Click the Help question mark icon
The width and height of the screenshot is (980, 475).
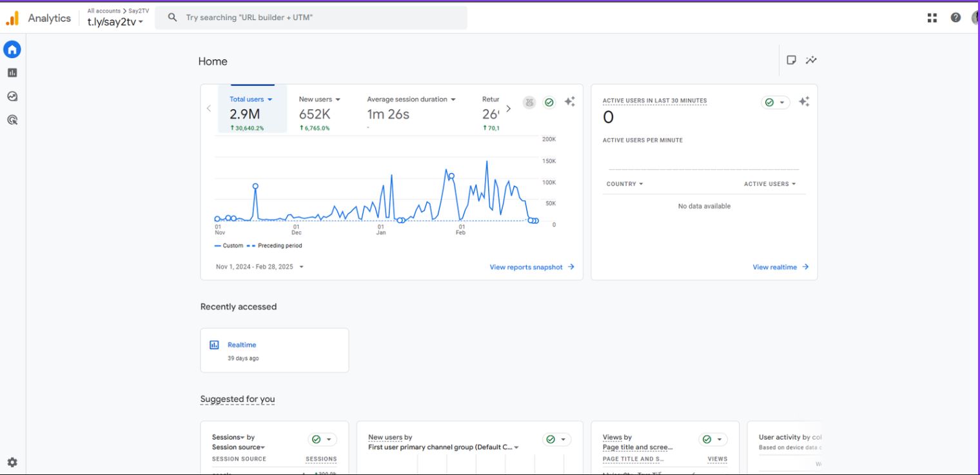(x=955, y=18)
